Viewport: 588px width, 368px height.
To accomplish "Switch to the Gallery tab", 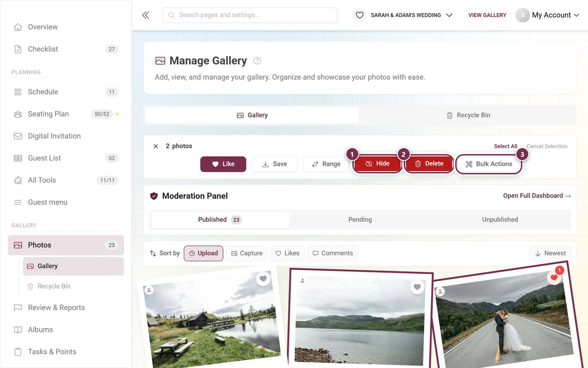I will (252, 115).
